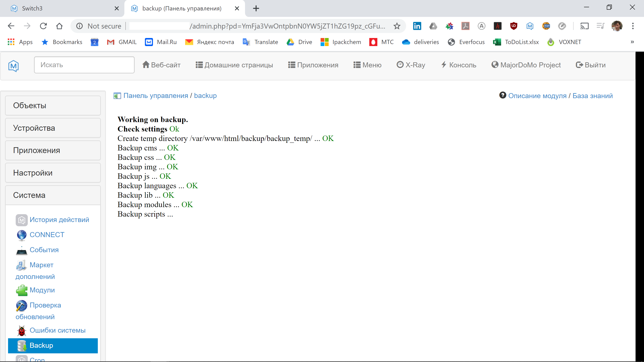Open the X-Ray menu item
The height and width of the screenshot is (362, 644).
411,65
